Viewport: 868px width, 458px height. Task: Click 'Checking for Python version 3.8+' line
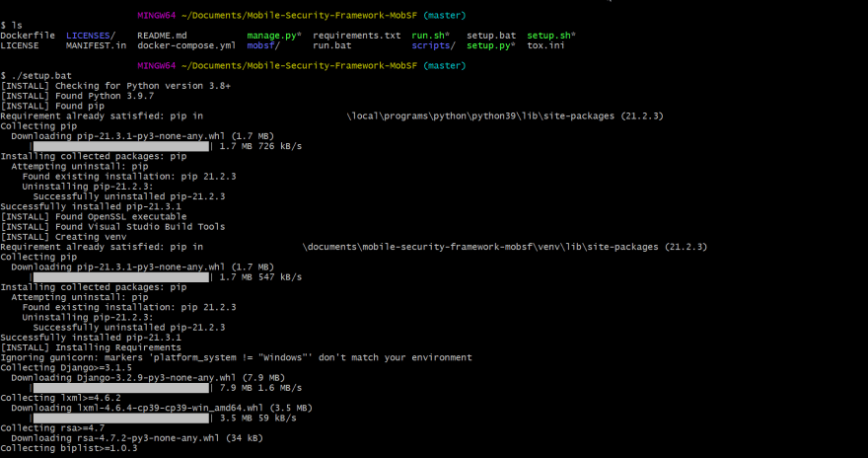(115, 86)
